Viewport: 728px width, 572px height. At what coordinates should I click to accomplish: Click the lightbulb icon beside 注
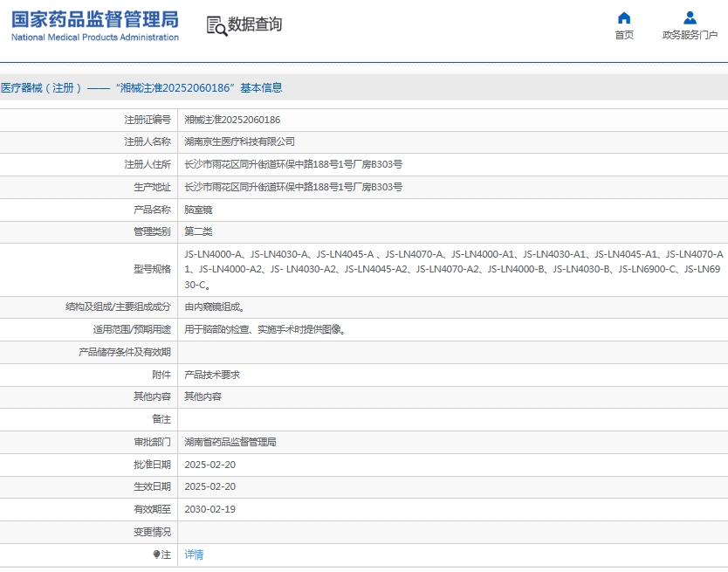(155, 554)
